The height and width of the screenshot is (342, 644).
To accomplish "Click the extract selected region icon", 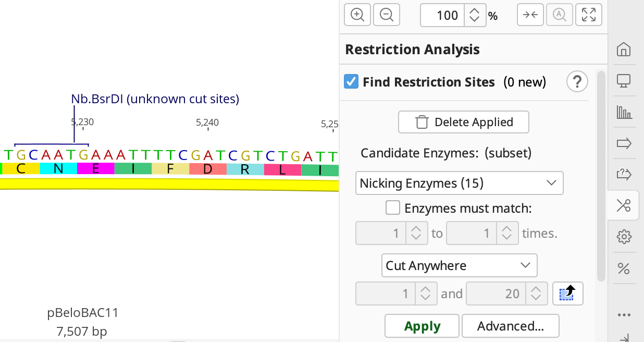I will point(567,294).
